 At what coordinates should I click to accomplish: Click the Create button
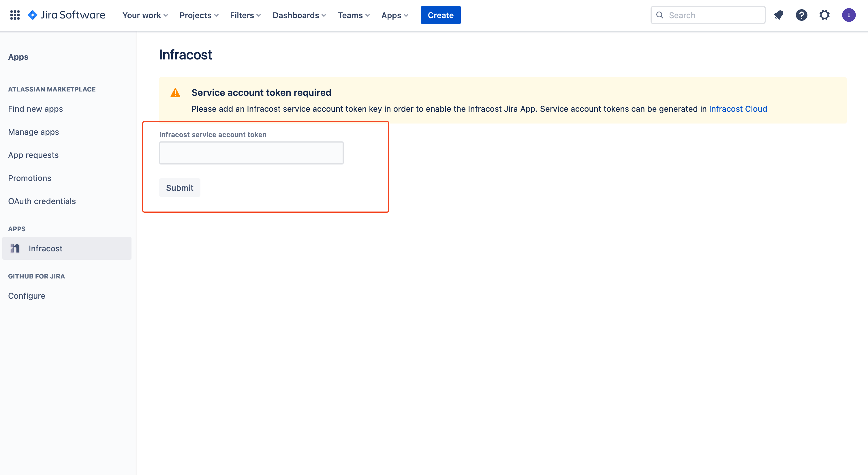click(x=441, y=15)
